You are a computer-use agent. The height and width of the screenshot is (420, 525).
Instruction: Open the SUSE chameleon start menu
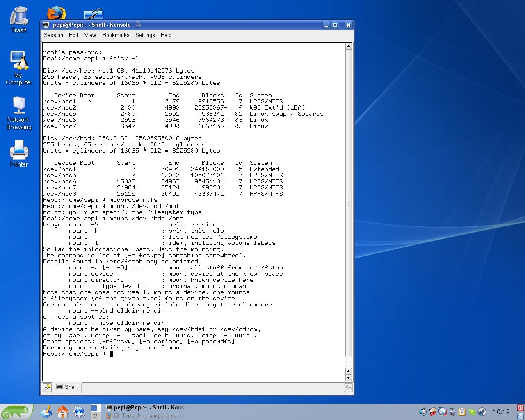(x=16, y=412)
